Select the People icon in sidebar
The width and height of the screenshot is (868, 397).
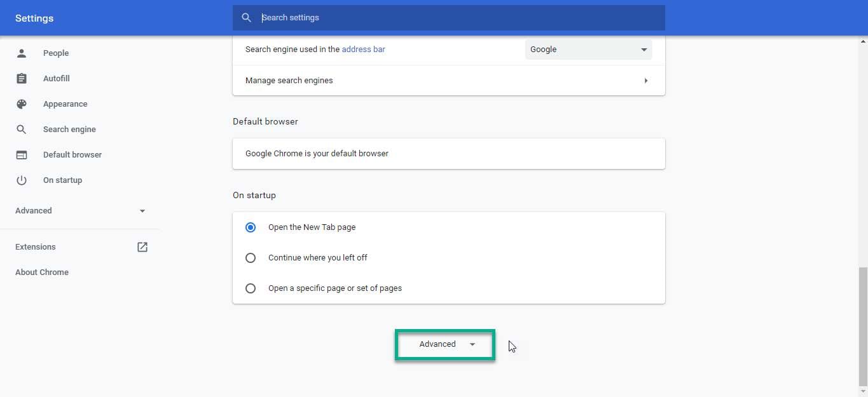tap(22, 53)
